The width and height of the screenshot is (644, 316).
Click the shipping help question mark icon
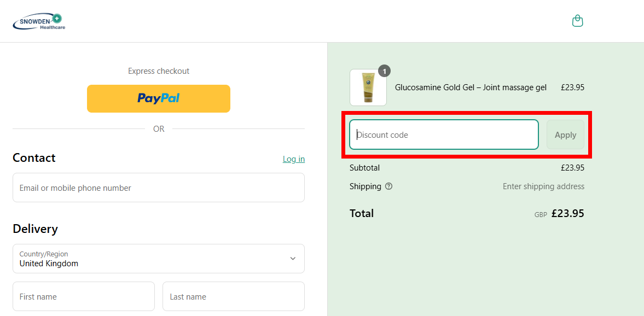point(389,186)
